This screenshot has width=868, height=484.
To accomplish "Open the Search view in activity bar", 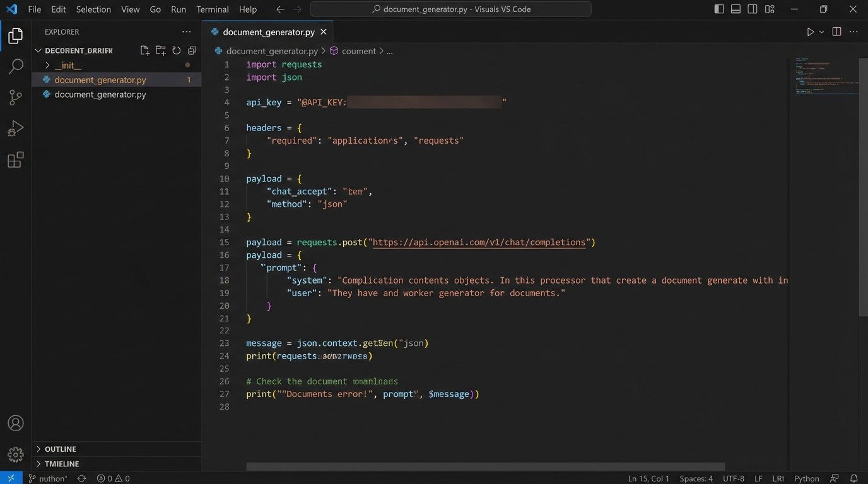I will (x=16, y=66).
